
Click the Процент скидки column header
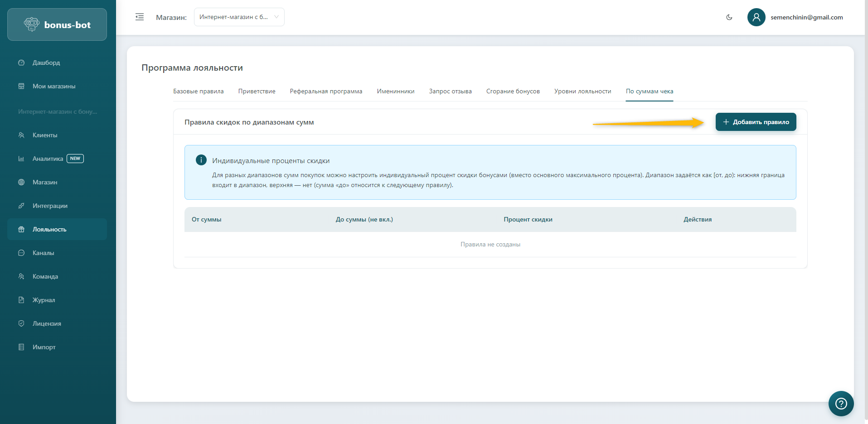(x=528, y=220)
